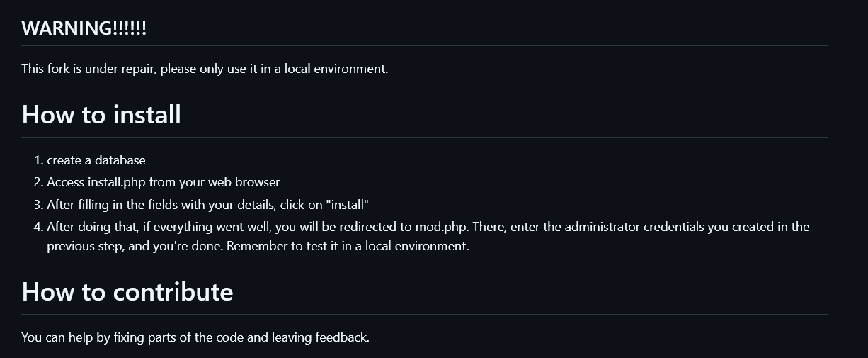Click the "You can help by fixing" paragraph
Viewport: 868px width, 358px height.
(195, 337)
